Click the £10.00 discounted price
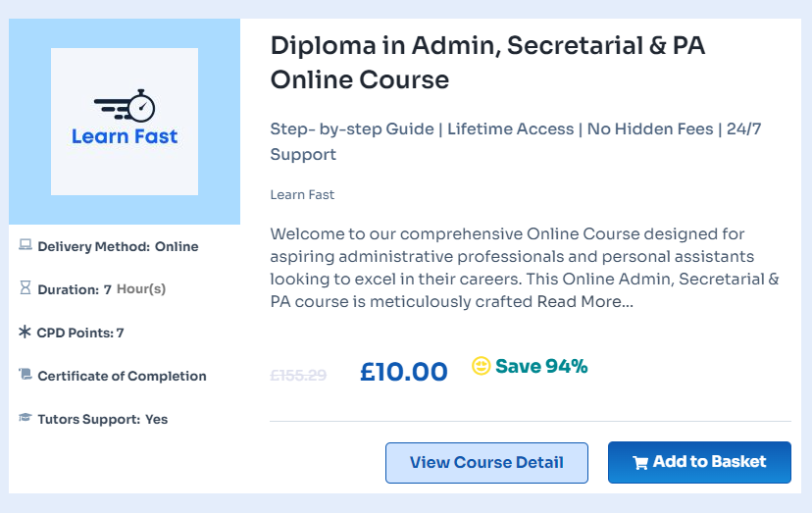The image size is (812, 513). 403,372
